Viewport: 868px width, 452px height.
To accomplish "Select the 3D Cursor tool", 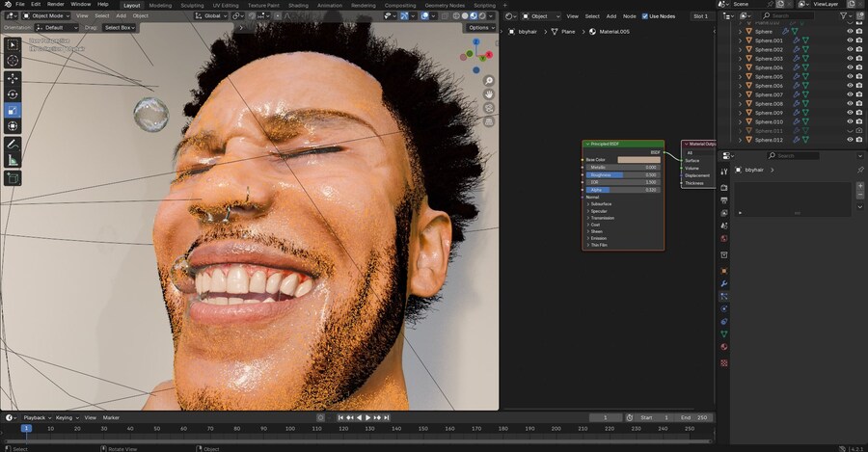I will (x=13, y=61).
